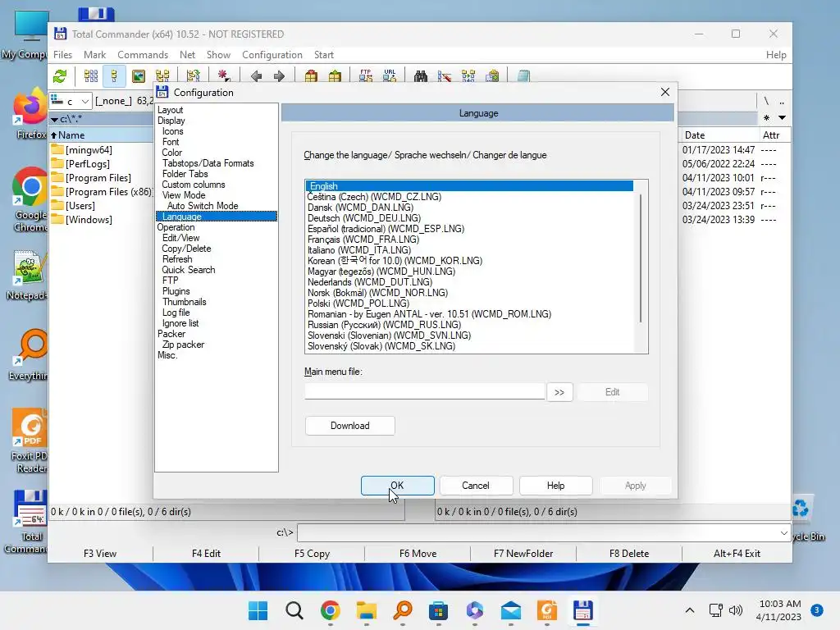Select Russian (WCMD_RUS.LNG) language

(384, 325)
